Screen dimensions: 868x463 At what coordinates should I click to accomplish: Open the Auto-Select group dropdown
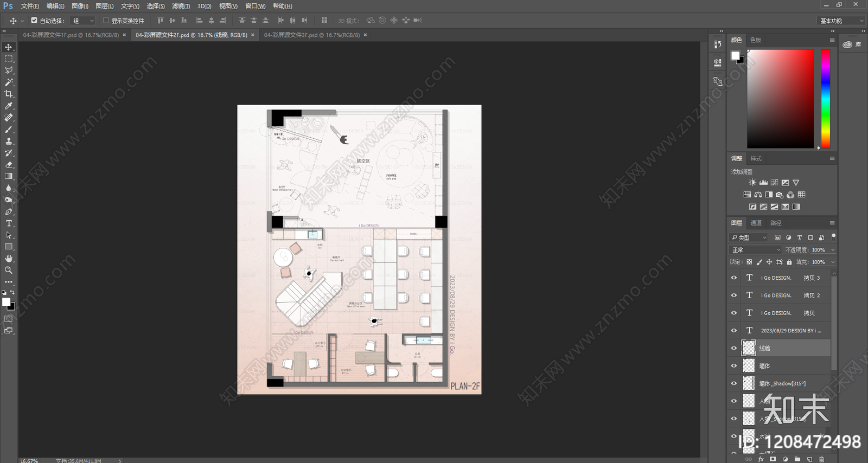point(83,21)
